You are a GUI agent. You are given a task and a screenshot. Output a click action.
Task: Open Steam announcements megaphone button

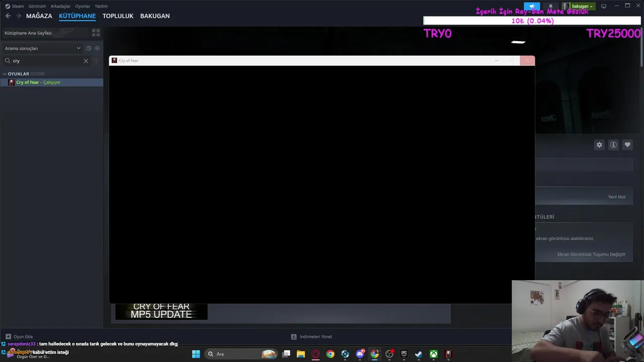[x=532, y=6]
